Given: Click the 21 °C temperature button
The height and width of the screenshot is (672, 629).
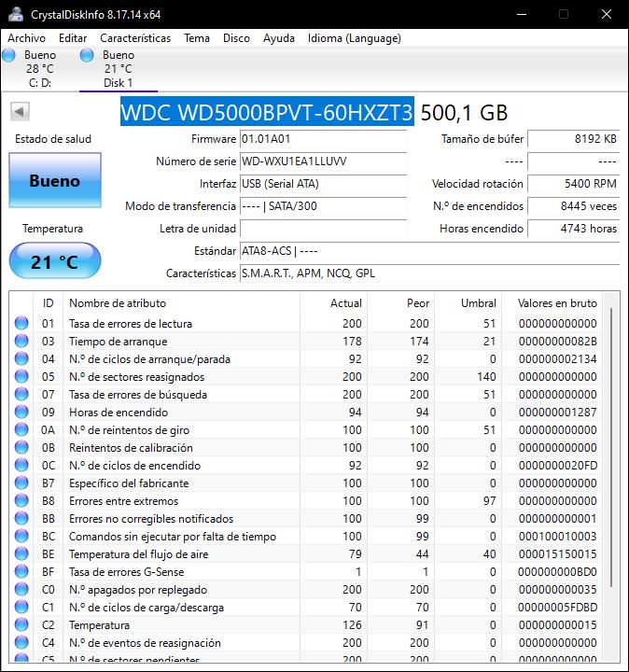Looking at the screenshot, I should (x=55, y=260).
